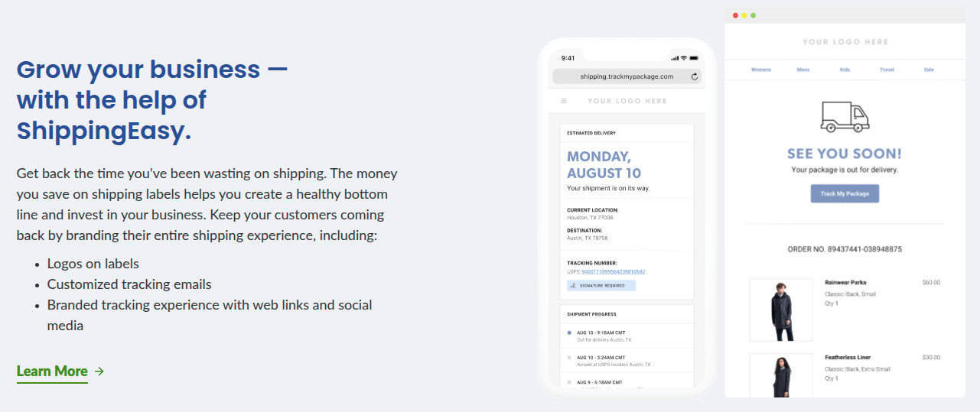
Task: Go to the Travel navigation item
Action: tap(887, 70)
